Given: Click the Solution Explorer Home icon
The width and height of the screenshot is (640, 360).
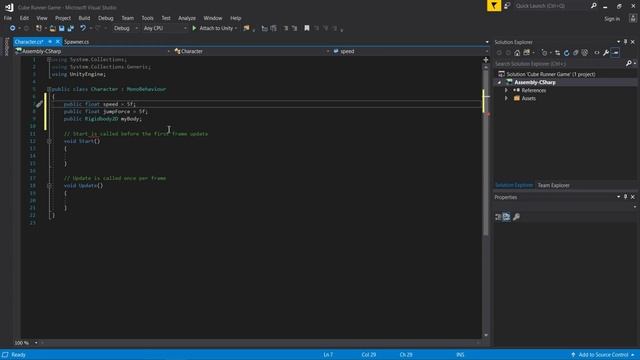Looking at the screenshot, I should coord(517,53).
